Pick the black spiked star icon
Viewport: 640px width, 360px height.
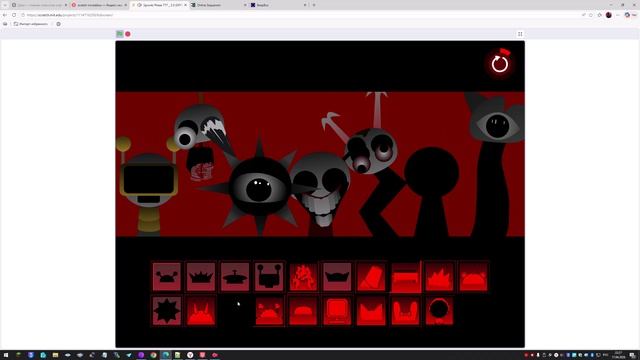point(167,311)
